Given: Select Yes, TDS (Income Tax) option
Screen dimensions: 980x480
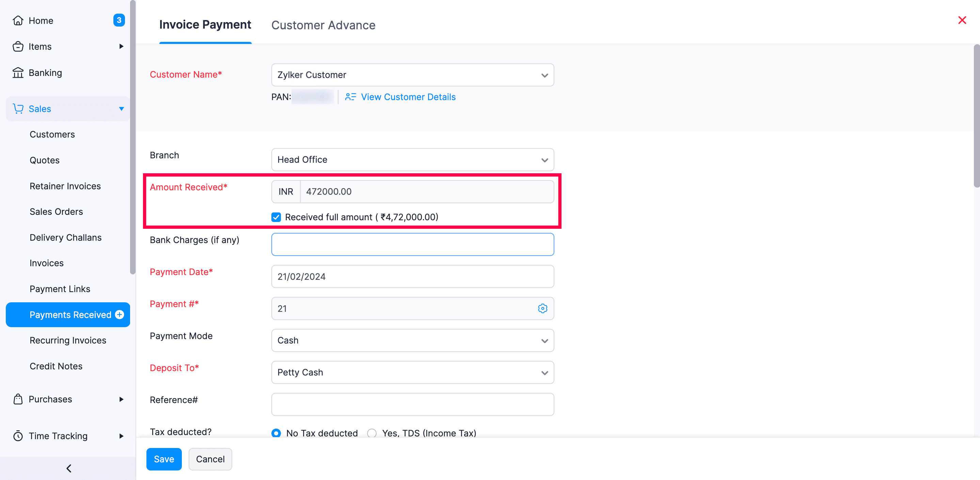Looking at the screenshot, I should (372, 433).
